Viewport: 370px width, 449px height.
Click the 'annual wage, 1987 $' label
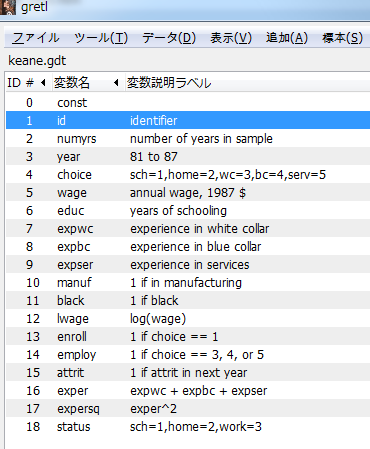[188, 193]
